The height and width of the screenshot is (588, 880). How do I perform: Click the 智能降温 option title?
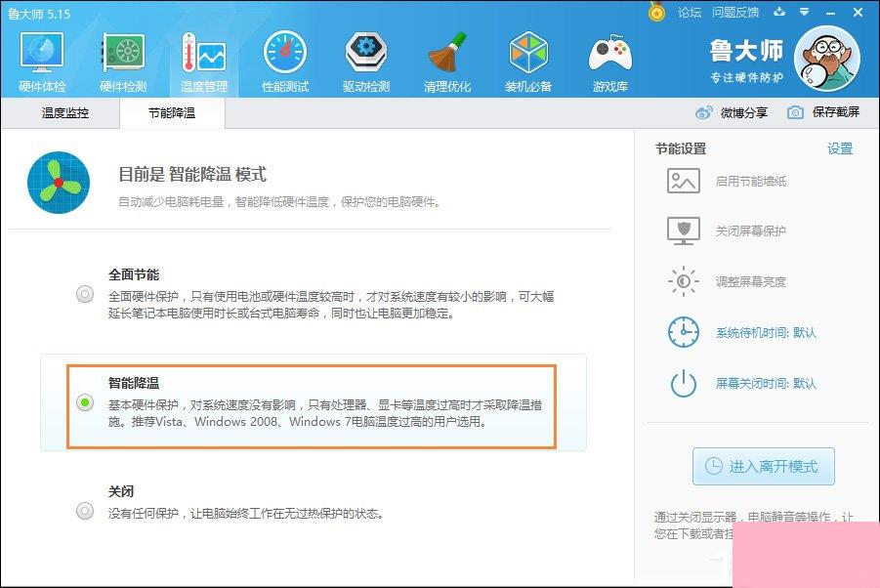[134, 383]
